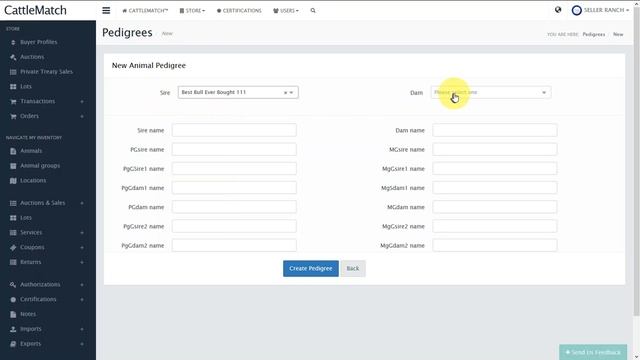Expand the Exports submenu plus
640x360 pixels.
(82, 344)
